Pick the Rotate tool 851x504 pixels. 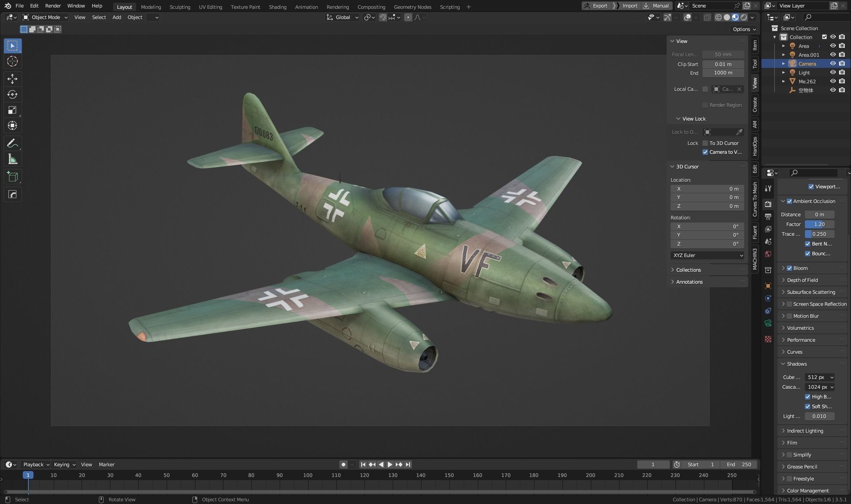pyautogui.click(x=12, y=94)
